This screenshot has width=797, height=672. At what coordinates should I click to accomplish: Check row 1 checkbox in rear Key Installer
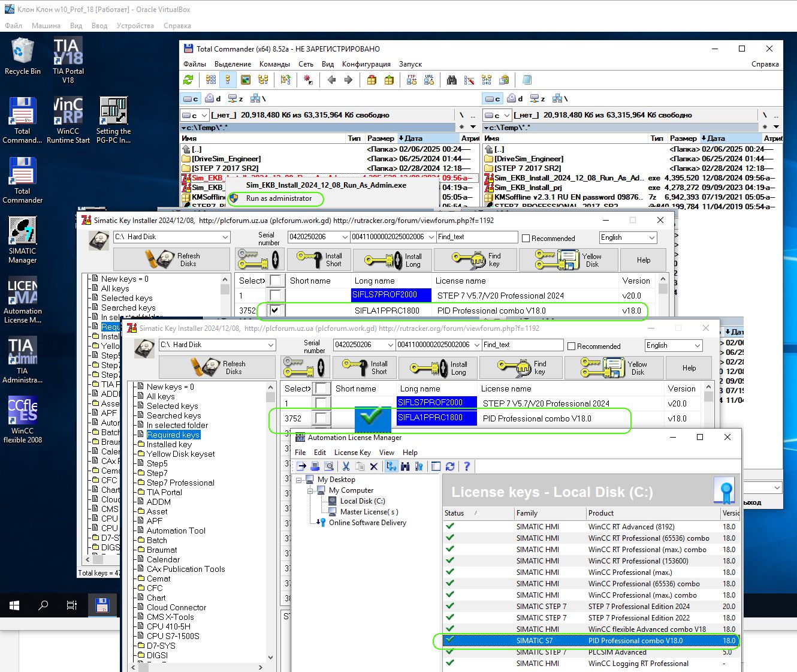[x=275, y=296]
